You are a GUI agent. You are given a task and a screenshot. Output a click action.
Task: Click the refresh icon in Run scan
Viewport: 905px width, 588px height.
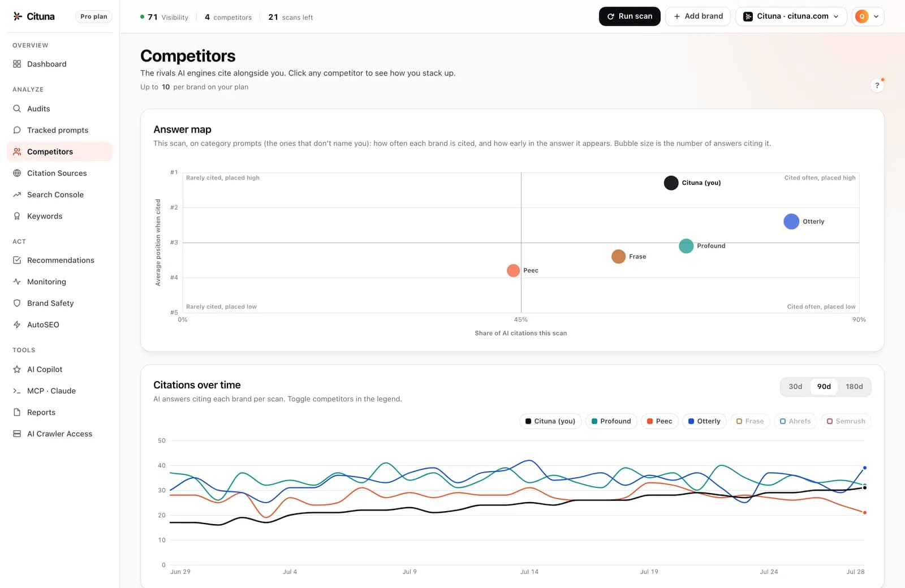[611, 16]
